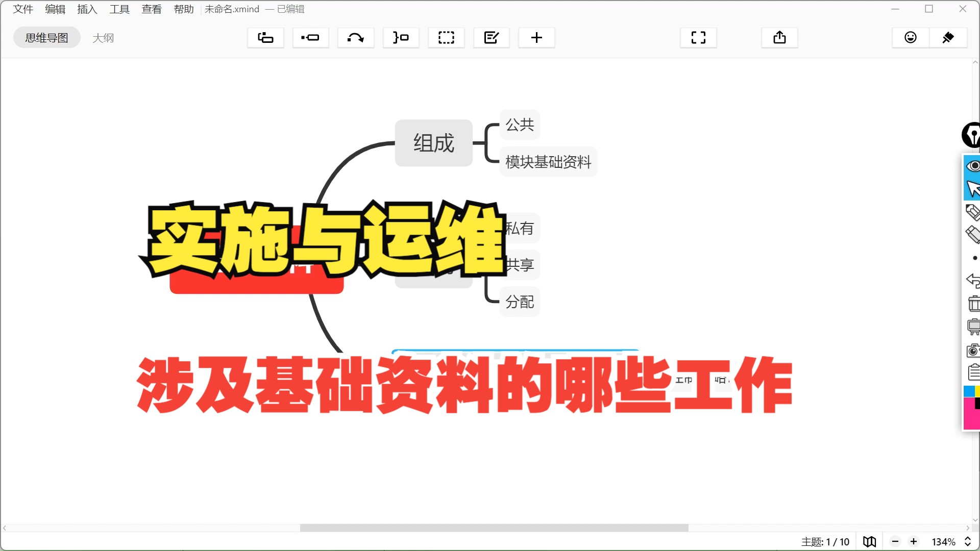Click the clipboard icon in the pen toolbar
This screenshot has height=551, width=980.
[x=974, y=372]
